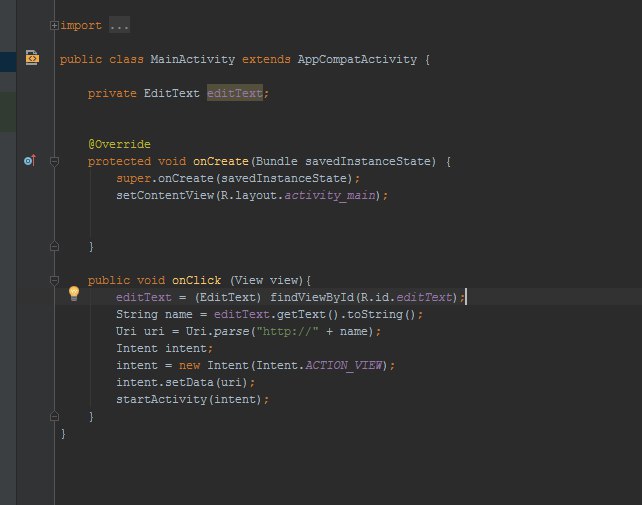The height and width of the screenshot is (505, 642).
Task: Collapse the onCreate method fold marker
Action: 54,161
